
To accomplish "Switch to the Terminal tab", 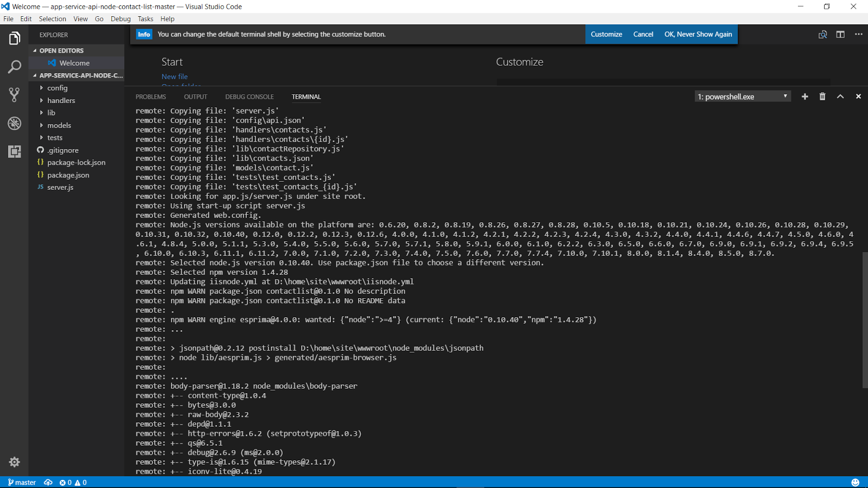I will [x=306, y=97].
